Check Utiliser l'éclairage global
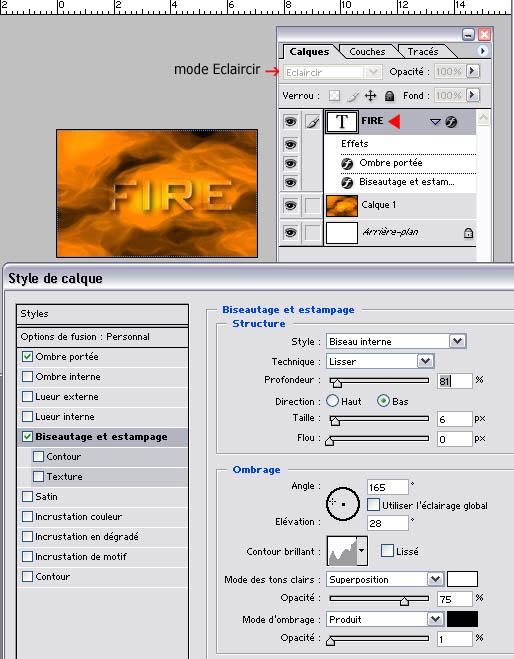This screenshot has width=514, height=659. [373, 505]
